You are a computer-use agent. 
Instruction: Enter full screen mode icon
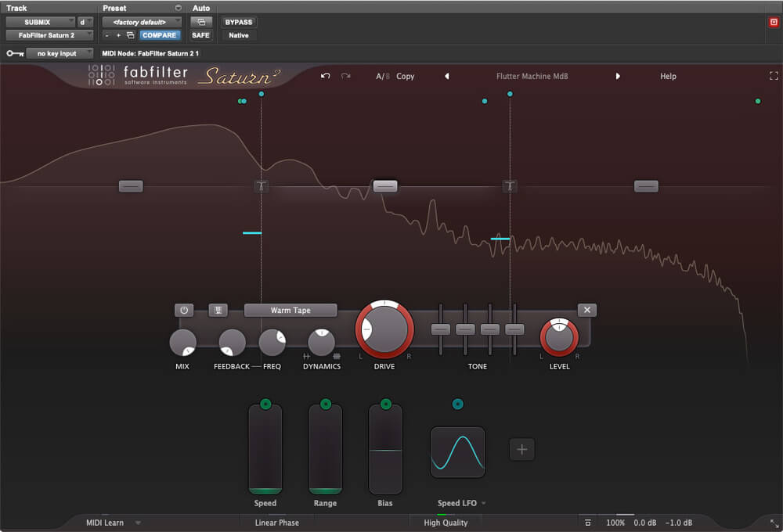(x=774, y=77)
